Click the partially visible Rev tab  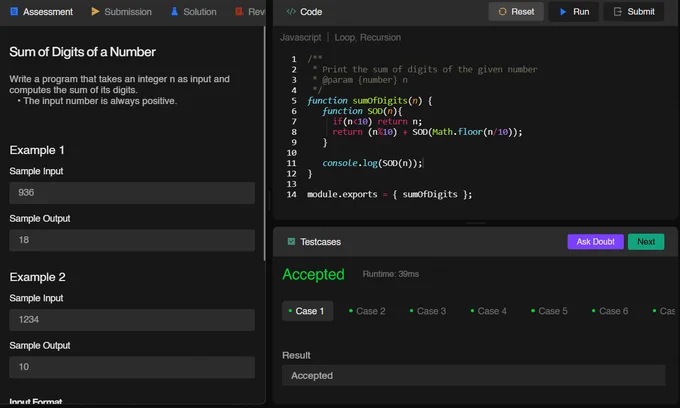click(250, 12)
